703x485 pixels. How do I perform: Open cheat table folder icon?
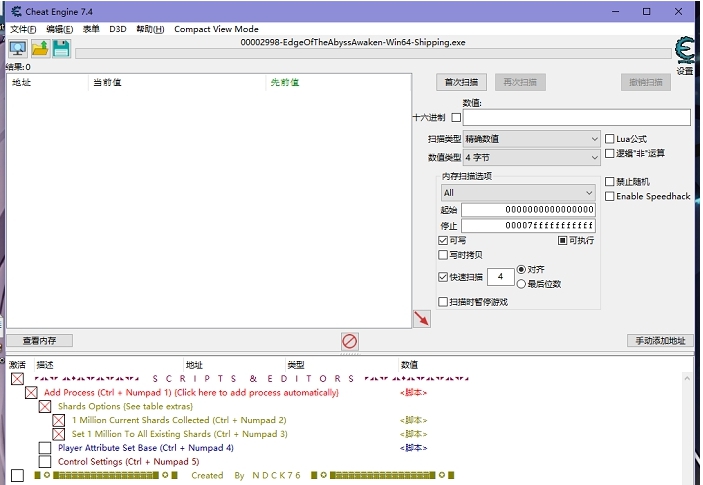(40, 48)
